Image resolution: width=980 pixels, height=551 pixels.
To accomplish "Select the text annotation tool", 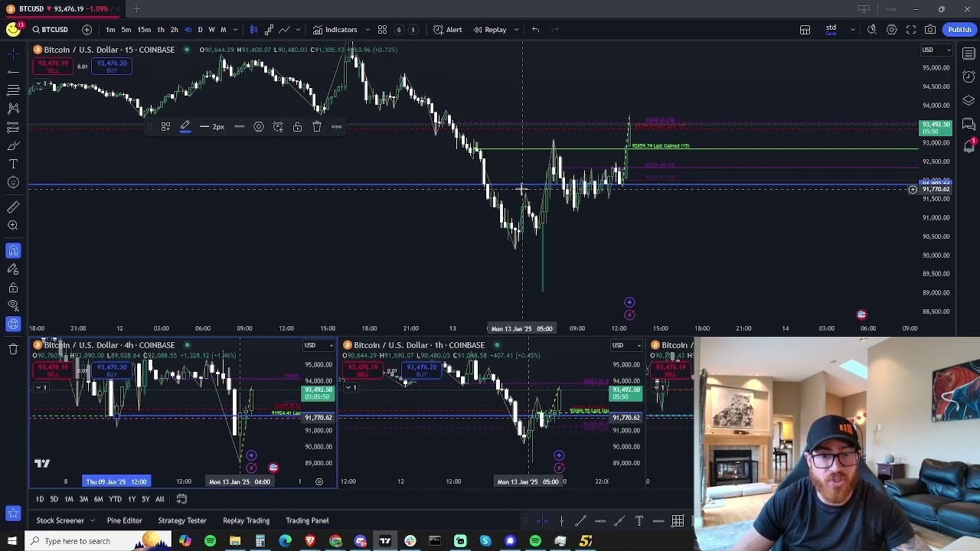I will click(x=13, y=164).
